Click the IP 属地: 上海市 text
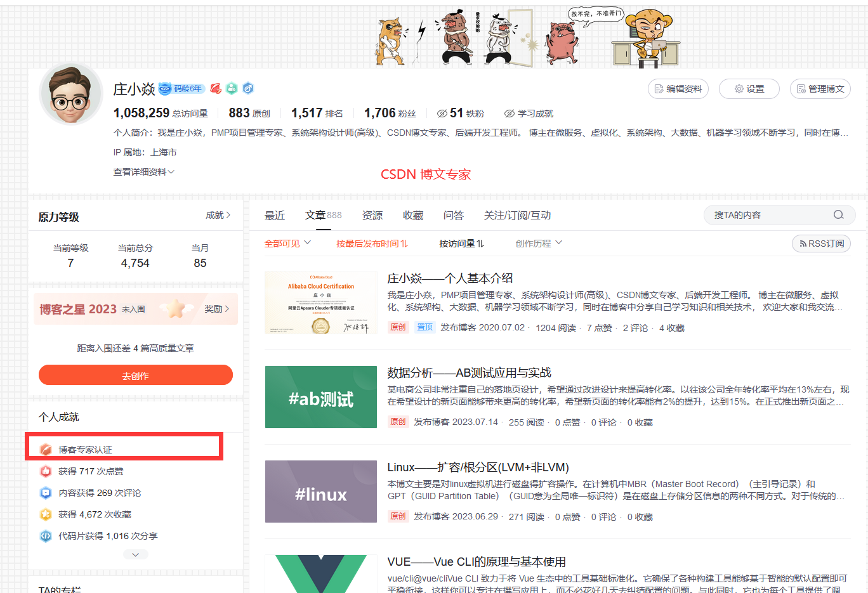 pyautogui.click(x=145, y=152)
